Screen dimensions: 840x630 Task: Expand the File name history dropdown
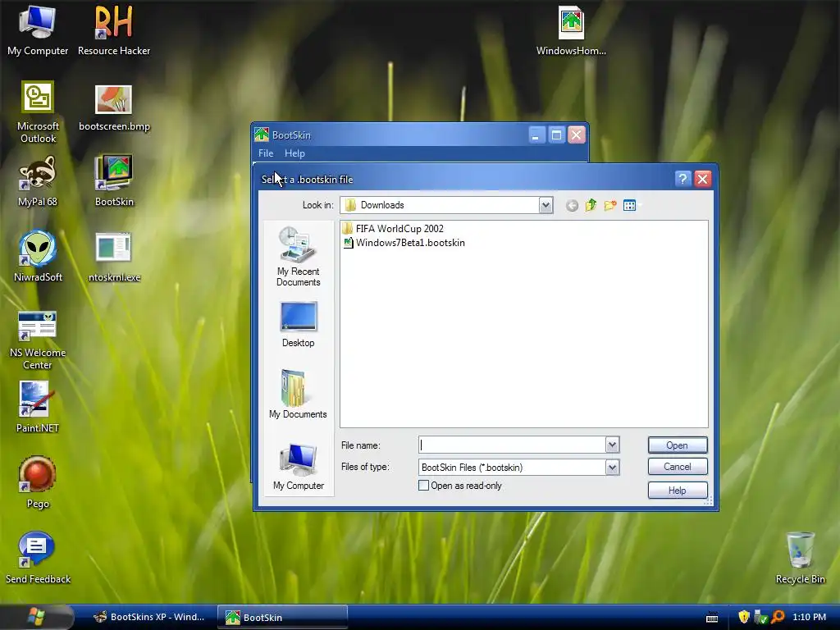[x=612, y=445]
